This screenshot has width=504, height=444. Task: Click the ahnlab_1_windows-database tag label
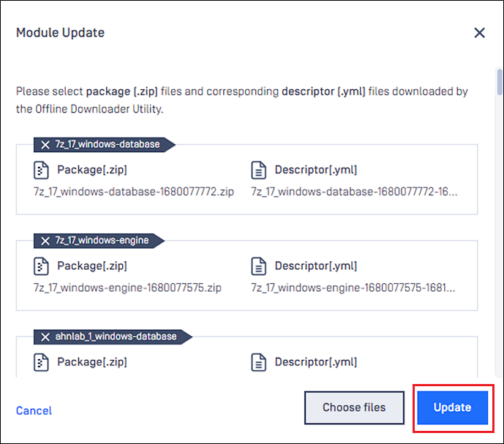coord(116,336)
